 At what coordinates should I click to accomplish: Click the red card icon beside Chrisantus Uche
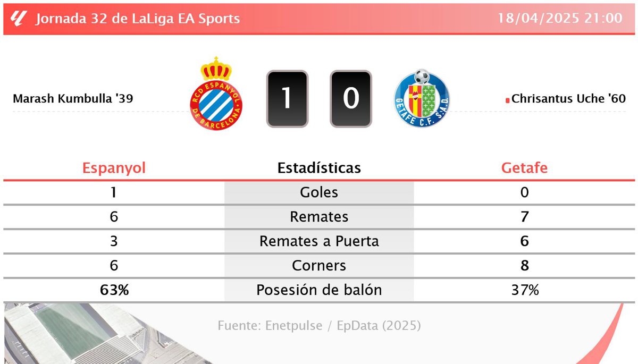point(507,99)
